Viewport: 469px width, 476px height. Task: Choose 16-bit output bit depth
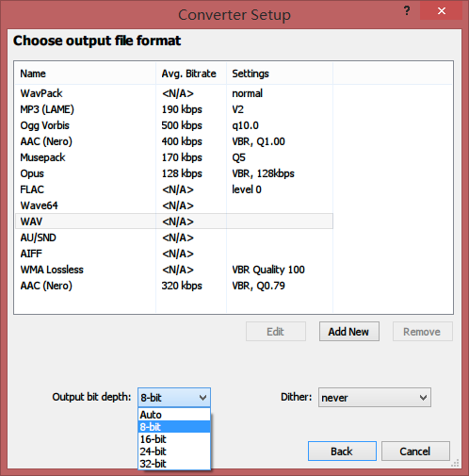tap(174, 439)
